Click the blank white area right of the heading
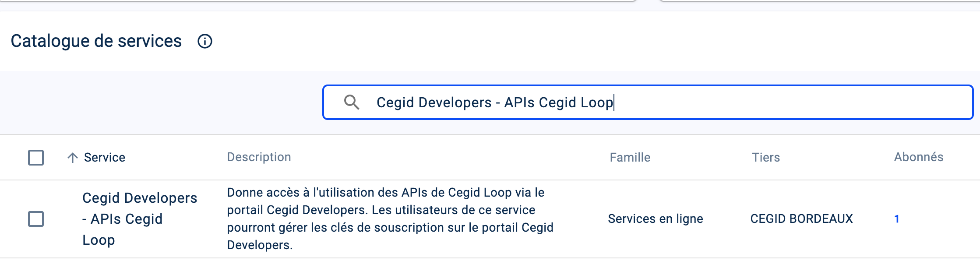The image size is (980, 261). 569,41
